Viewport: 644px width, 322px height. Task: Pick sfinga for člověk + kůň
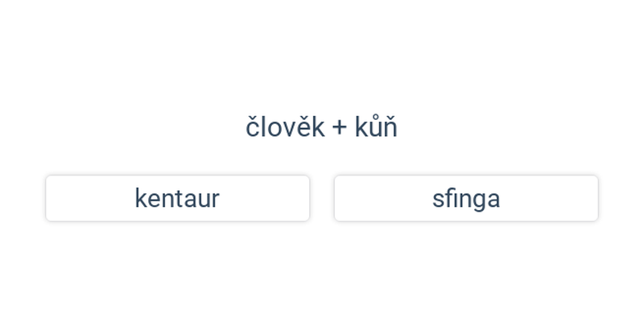[x=466, y=198]
